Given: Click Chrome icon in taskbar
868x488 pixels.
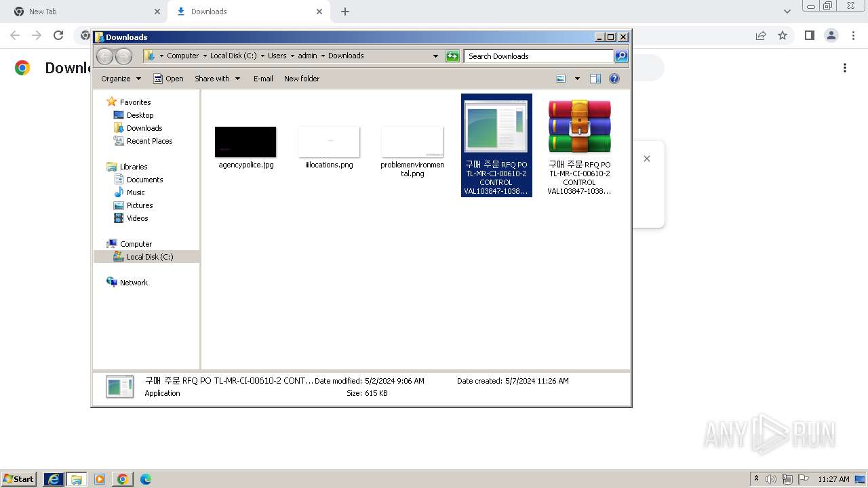Looking at the screenshot, I should pos(123,479).
